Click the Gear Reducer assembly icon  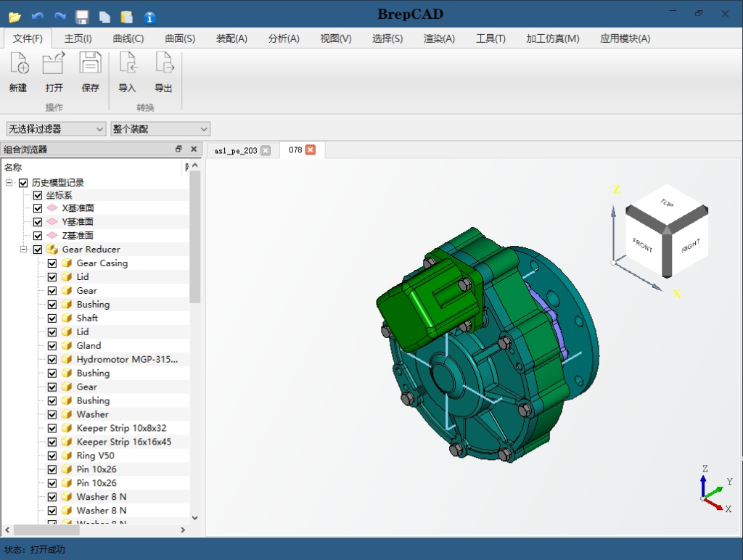[52, 250]
